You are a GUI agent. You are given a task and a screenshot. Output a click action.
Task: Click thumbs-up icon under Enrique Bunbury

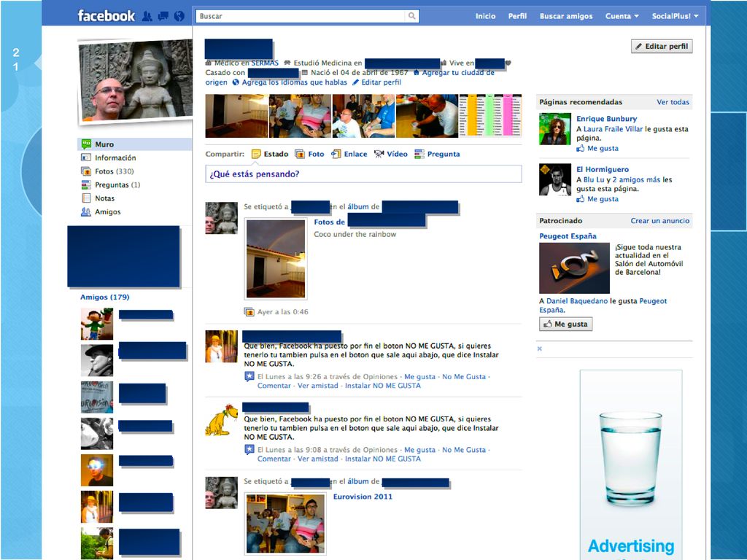(580, 148)
